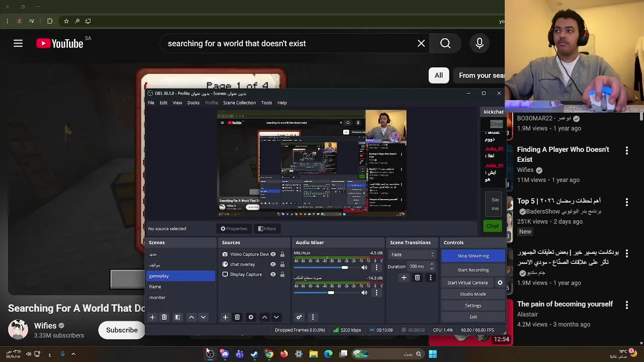The width and height of the screenshot is (644, 362).
Task: Open the OBS View menu
Action: (x=178, y=103)
